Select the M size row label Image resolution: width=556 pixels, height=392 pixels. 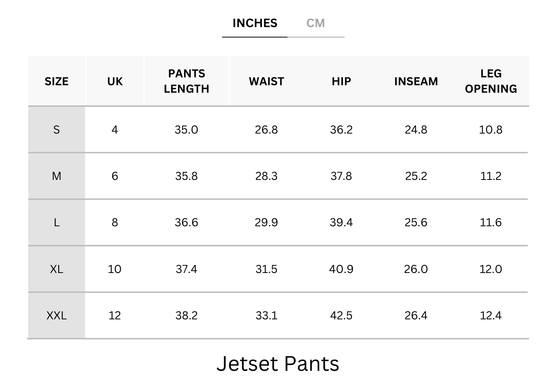[x=57, y=176]
